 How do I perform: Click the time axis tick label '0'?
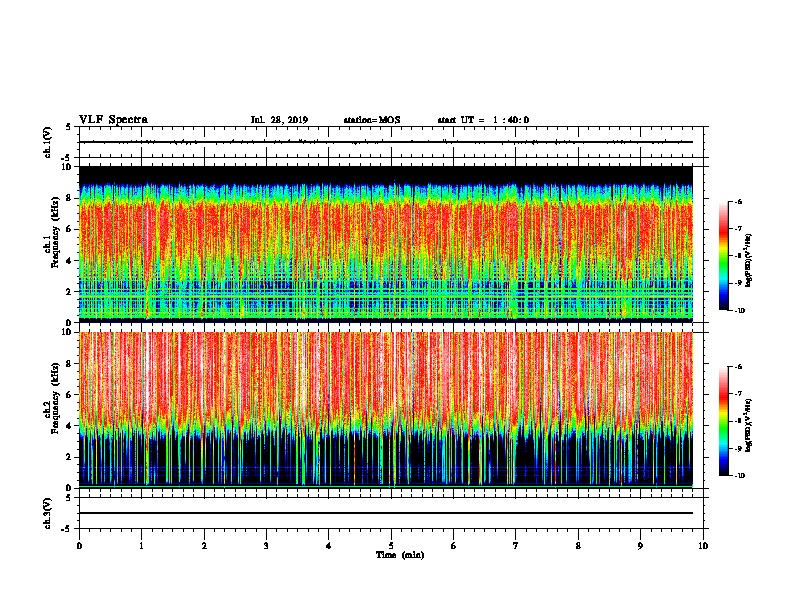(x=79, y=546)
